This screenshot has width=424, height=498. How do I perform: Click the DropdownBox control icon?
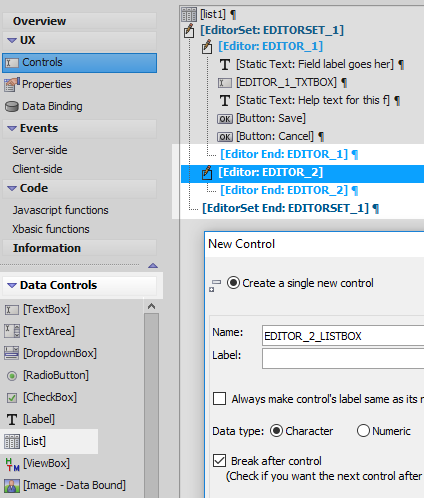pyautogui.click(x=12, y=353)
